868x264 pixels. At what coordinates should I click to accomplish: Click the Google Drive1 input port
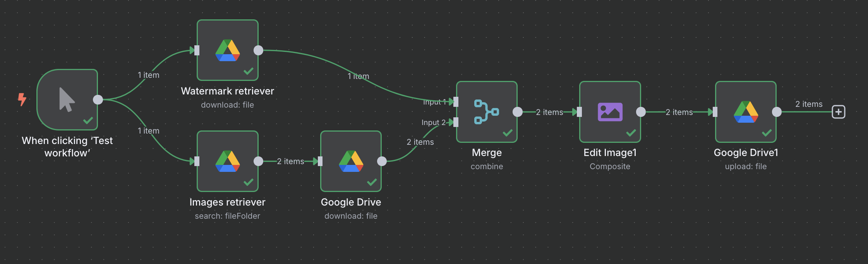coord(715,112)
